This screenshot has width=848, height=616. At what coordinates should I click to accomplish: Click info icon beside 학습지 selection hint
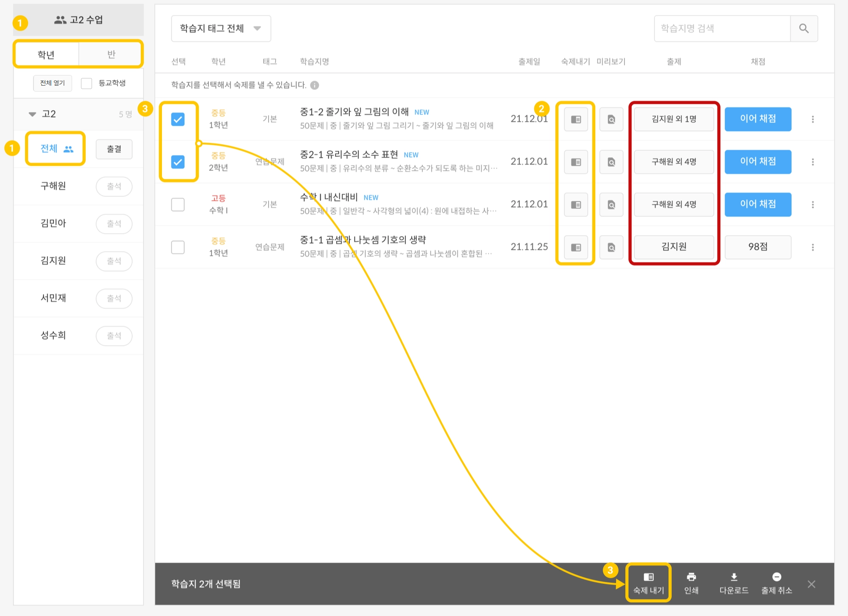[314, 85]
